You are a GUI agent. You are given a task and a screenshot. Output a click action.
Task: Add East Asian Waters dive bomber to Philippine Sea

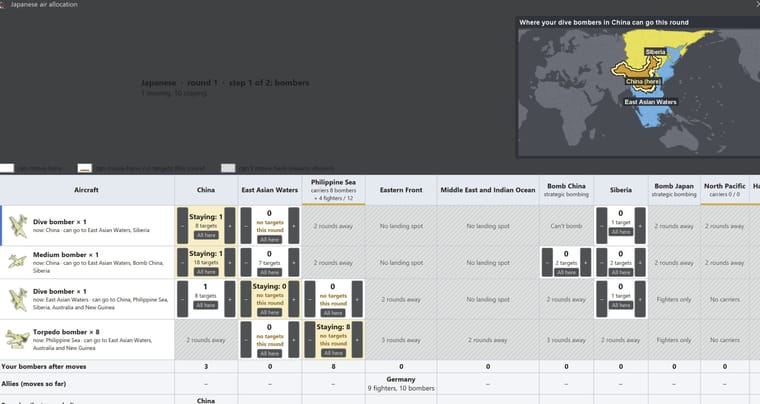coord(357,299)
